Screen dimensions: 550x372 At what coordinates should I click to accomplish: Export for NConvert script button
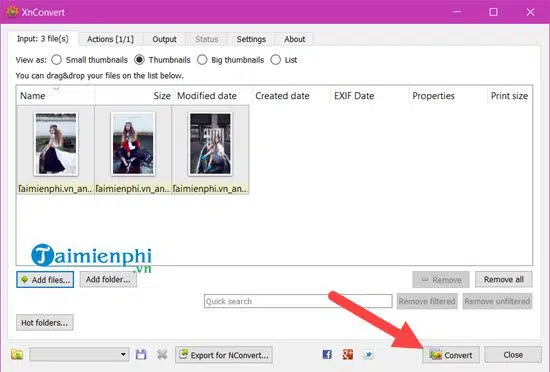pyautogui.click(x=224, y=355)
